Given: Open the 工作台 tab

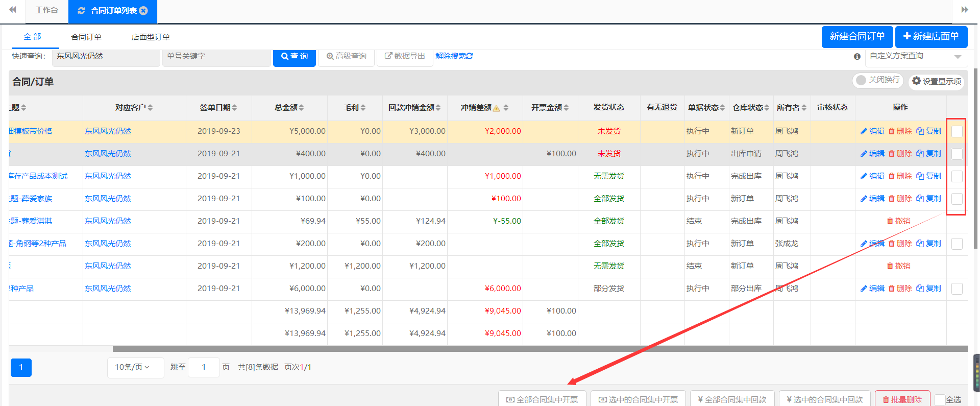Looking at the screenshot, I should 46,10.
